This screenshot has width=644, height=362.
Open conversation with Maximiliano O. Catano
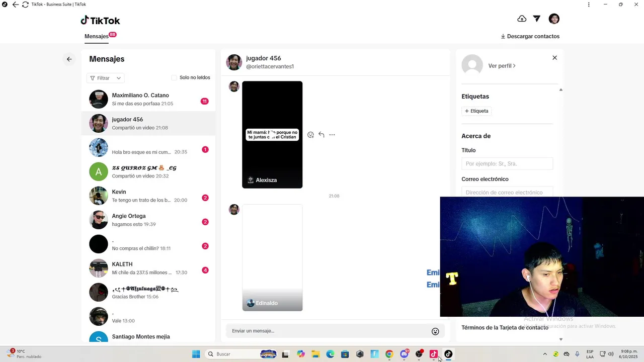click(x=148, y=99)
